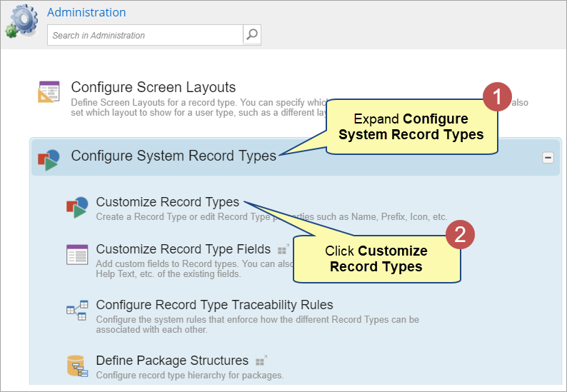Click the Define Package Structures database icon
This screenshot has width=567, height=392.
pyautogui.click(x=76, y=366)
